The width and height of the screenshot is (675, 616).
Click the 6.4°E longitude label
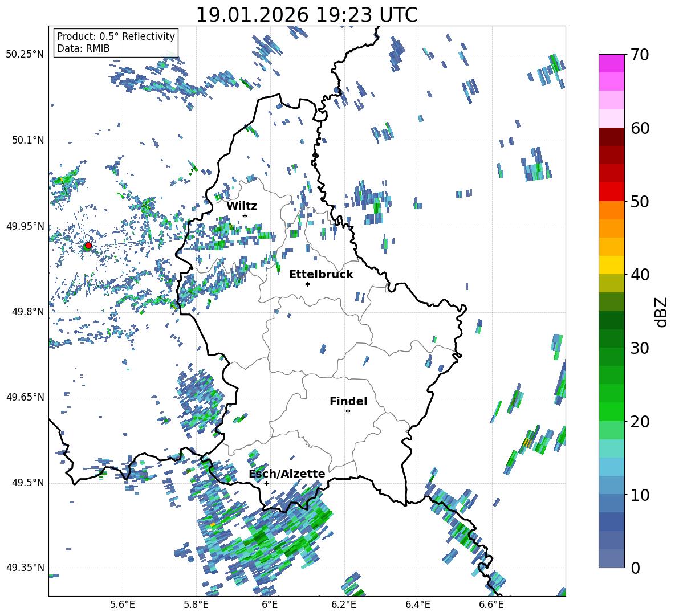pos(417,605)
